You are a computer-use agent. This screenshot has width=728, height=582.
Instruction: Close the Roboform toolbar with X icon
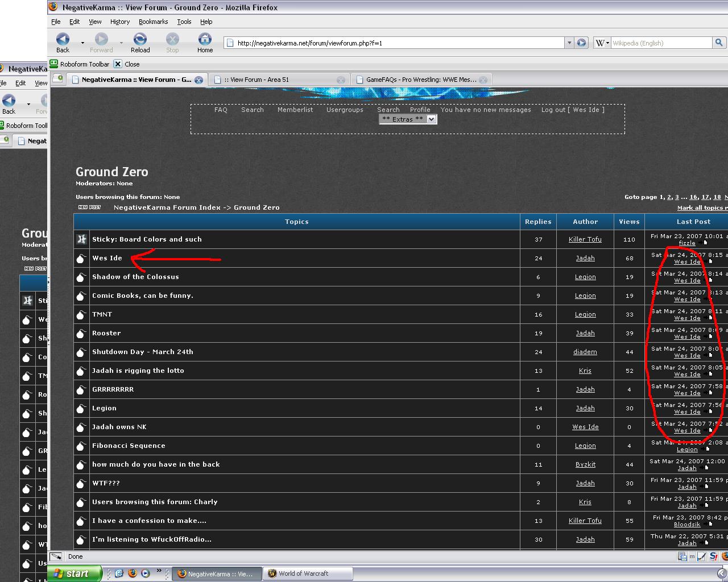[x=118, y=64]
